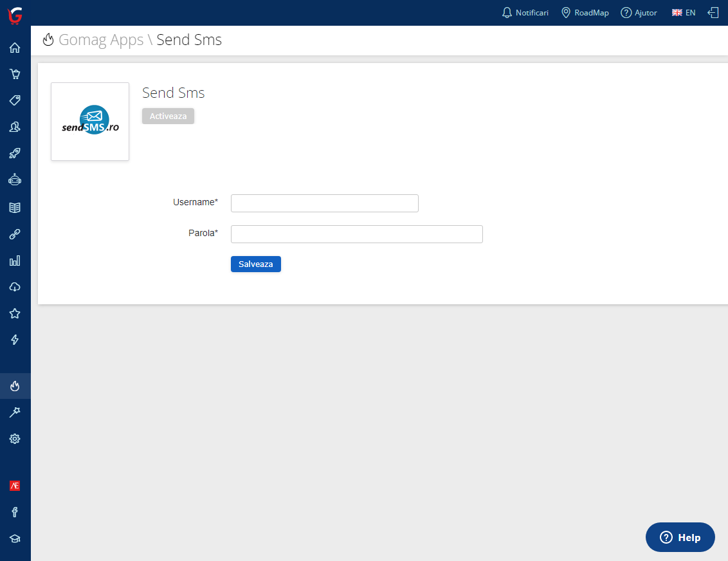This screenshot has height=561, width=728.
Task: Open the Facebook sidebar icon
Action: point(15,512)
